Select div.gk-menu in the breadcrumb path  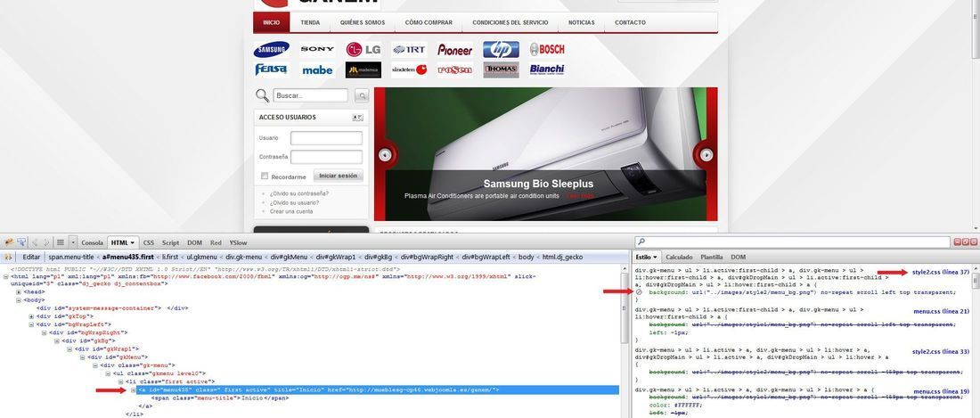pyautogui.click(x=244, y=257)
